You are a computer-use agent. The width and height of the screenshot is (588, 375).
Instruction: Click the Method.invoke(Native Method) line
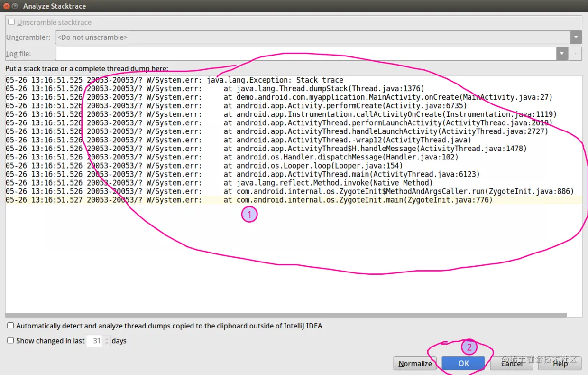pyautogui.click(x=219, y=182)
